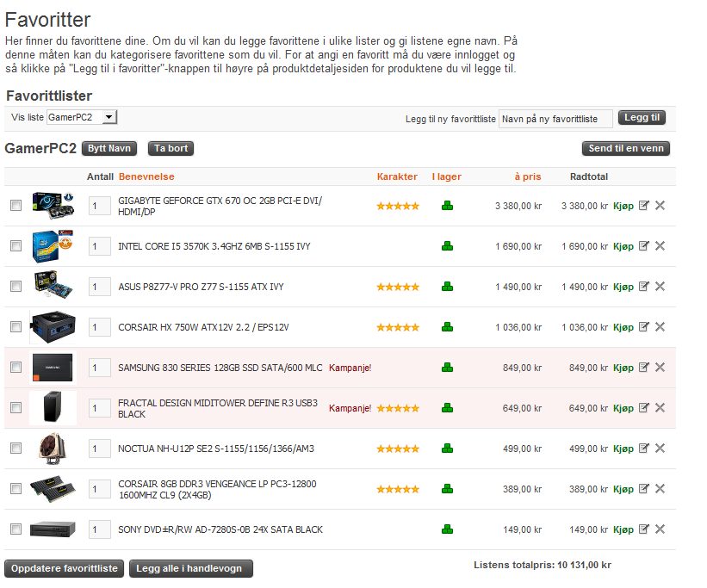
Task: Tick checkbox for Intel Core i5 3570K
Action: pos(16,245)
